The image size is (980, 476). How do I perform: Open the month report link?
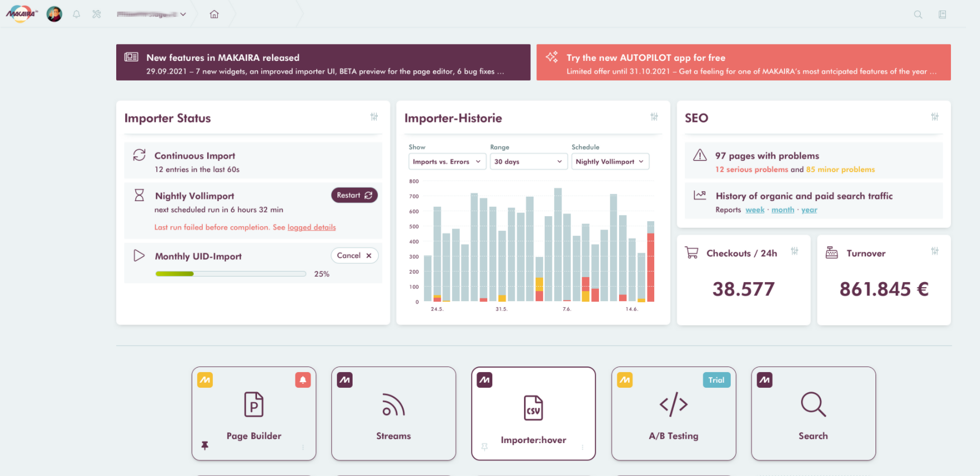point(783,210)
